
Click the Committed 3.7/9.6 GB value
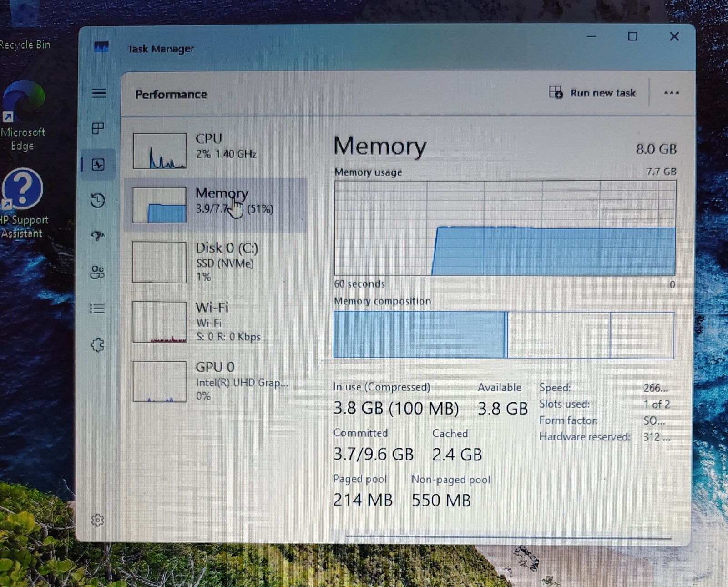click(374, 454)
